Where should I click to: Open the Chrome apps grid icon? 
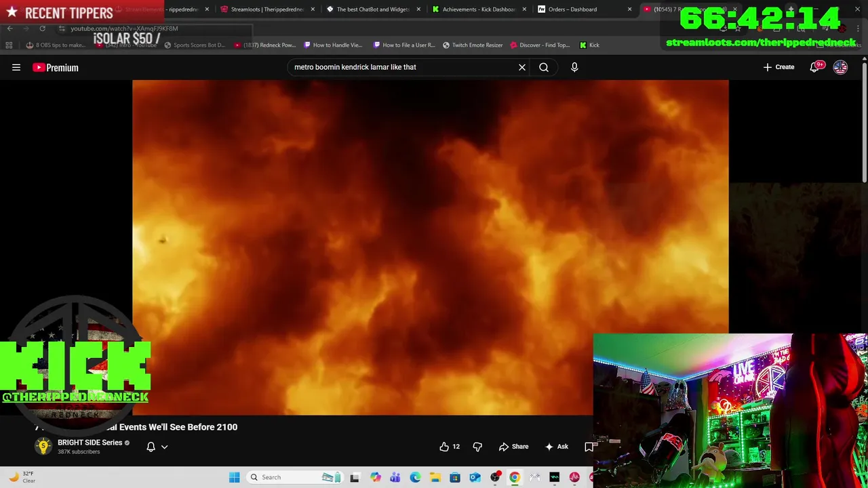click(x=9, y=45)
